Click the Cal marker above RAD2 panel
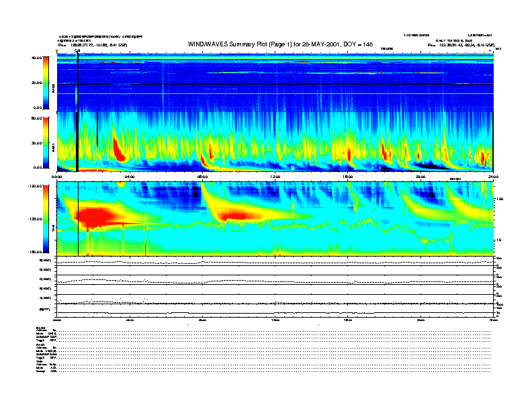 click(x=77, y=51)
